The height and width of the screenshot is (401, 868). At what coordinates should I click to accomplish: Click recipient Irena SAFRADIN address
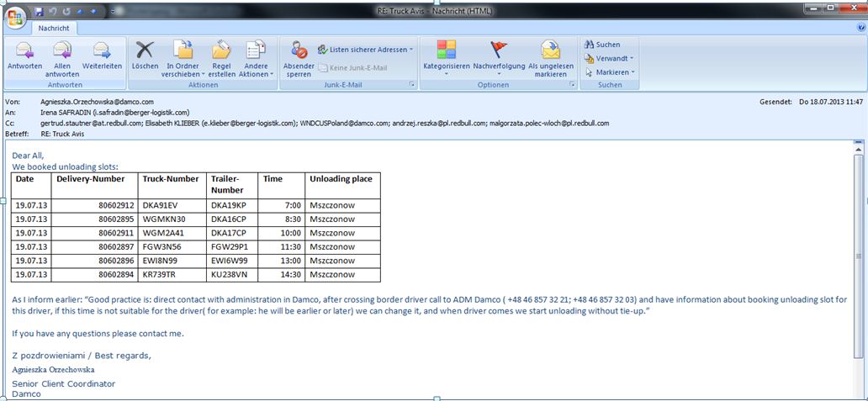(114, 113)
